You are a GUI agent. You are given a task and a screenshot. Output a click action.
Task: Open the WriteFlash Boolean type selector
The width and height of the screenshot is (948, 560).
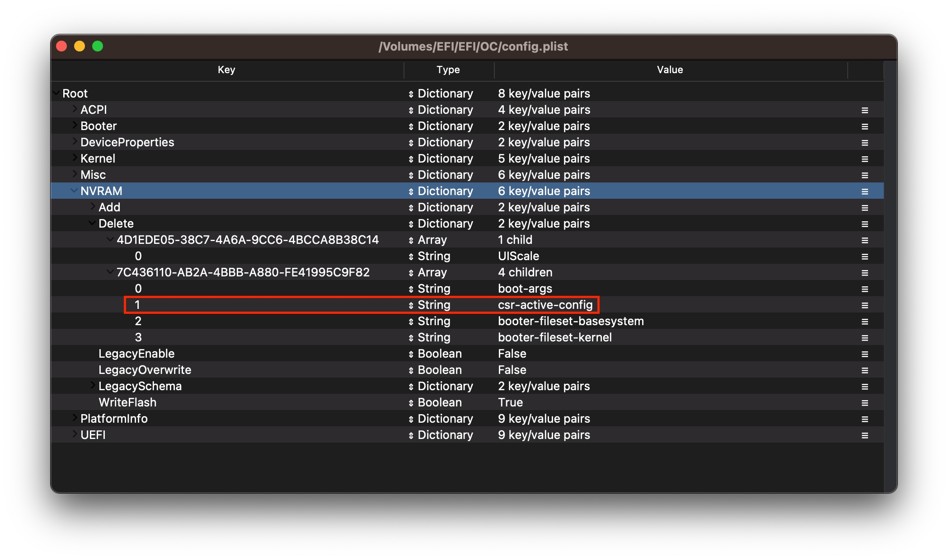click(411, 403)
